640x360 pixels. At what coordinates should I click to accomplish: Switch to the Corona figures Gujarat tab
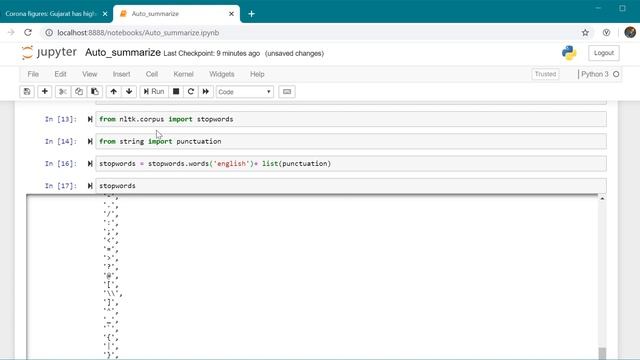click(51, 14)
